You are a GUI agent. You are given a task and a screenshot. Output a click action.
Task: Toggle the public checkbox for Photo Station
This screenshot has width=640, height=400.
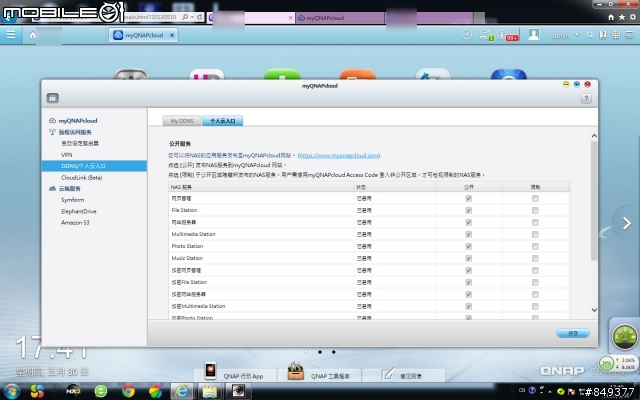coord(469,247)
